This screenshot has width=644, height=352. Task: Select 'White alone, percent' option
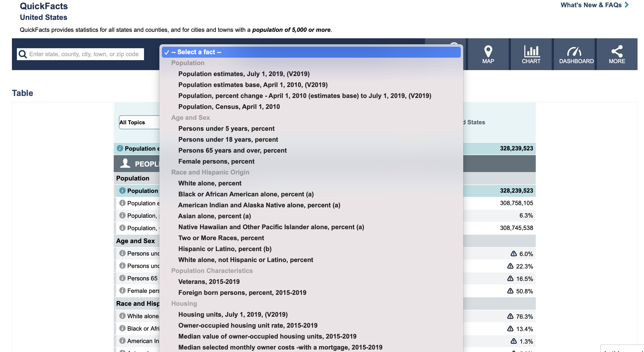pos(210,183)
